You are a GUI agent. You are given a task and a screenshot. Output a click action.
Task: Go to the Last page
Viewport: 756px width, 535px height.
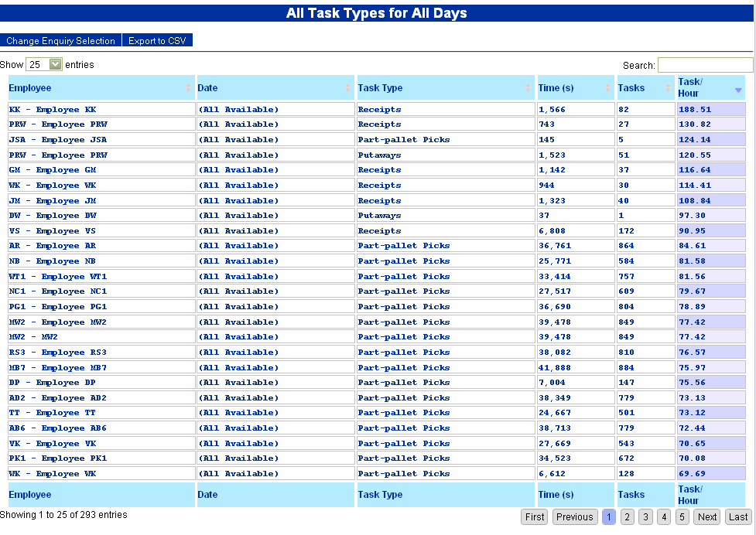738,516
